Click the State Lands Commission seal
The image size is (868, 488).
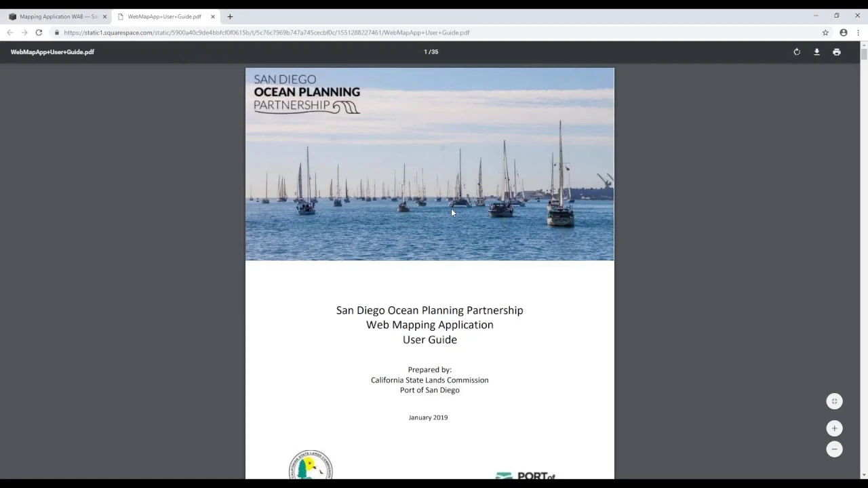[x=311, y=465]
